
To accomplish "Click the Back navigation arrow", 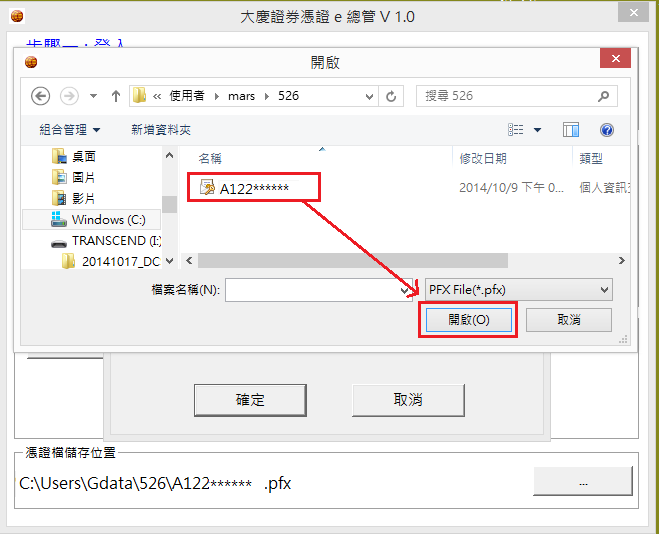I will coord(41,96).
